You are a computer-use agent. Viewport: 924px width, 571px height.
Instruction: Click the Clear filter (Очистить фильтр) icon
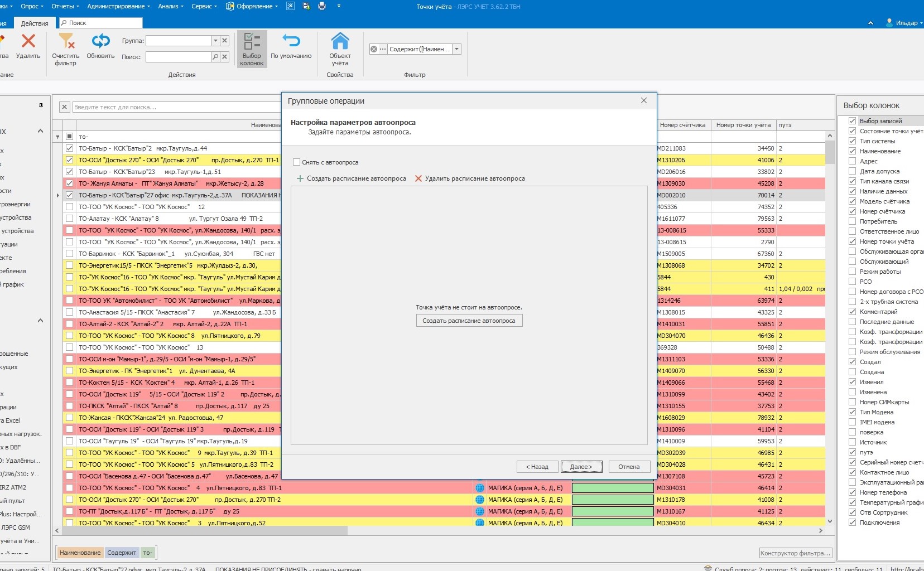point(66,41)
